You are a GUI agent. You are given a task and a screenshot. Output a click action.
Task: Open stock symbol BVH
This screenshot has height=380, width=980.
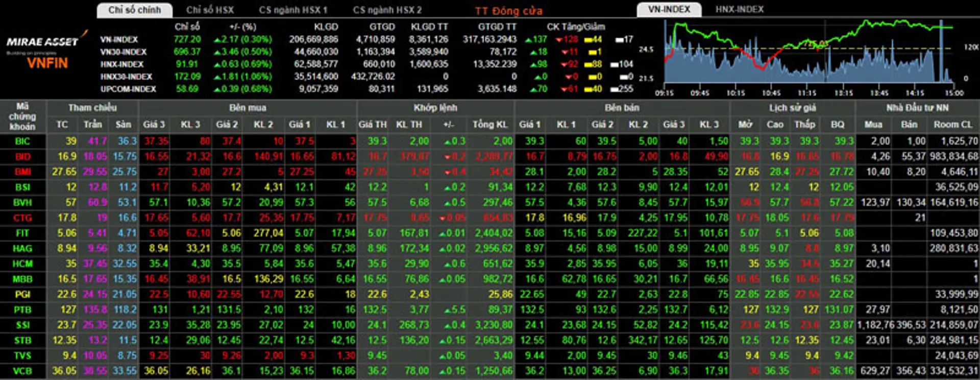[x=22, y=203]
